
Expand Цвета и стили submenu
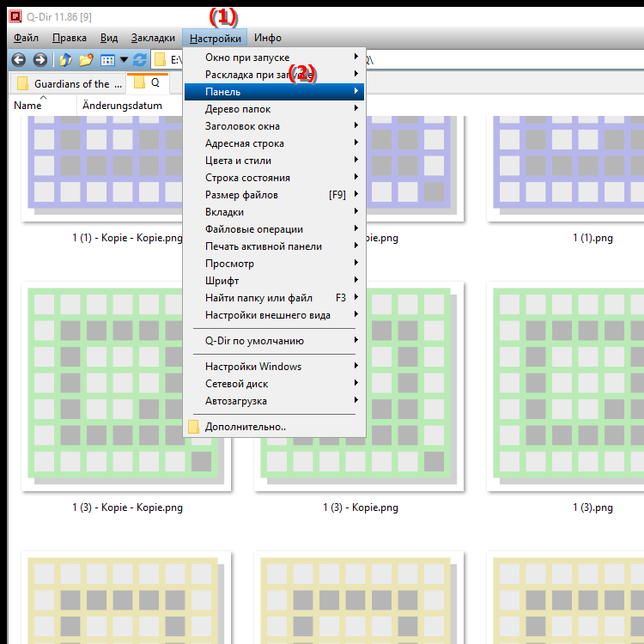(x=275, y=161)
